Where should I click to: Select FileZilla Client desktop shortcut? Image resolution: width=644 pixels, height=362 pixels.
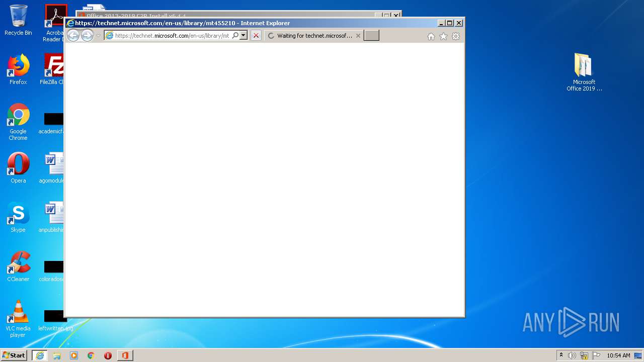coord(53,69)
